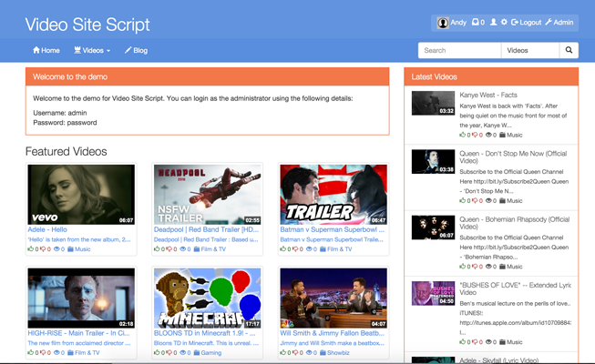This screenshot has width=595, height=364.
Task: Open Deadpool | Red Band Trailer title link
Action: [x=206, y=229]
